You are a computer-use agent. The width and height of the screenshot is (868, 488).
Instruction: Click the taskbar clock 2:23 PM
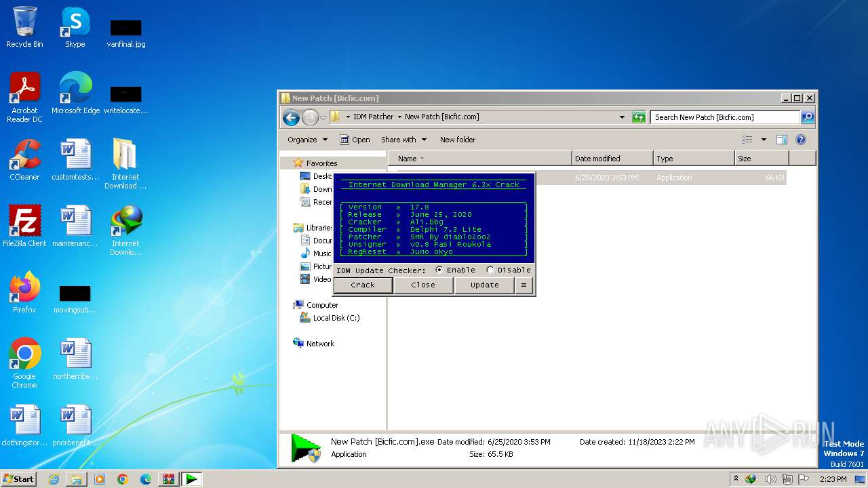click(833, 479)
